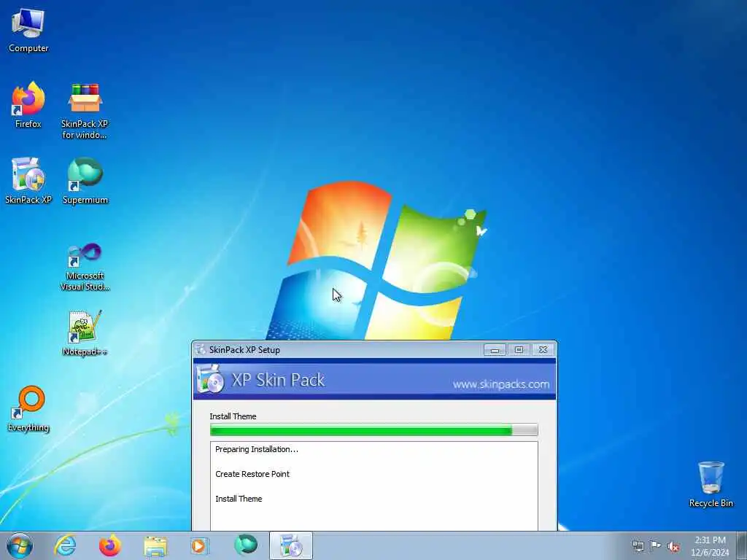
Task: Click the Firefox taskbar icon
Action: (x=110, y=545)
